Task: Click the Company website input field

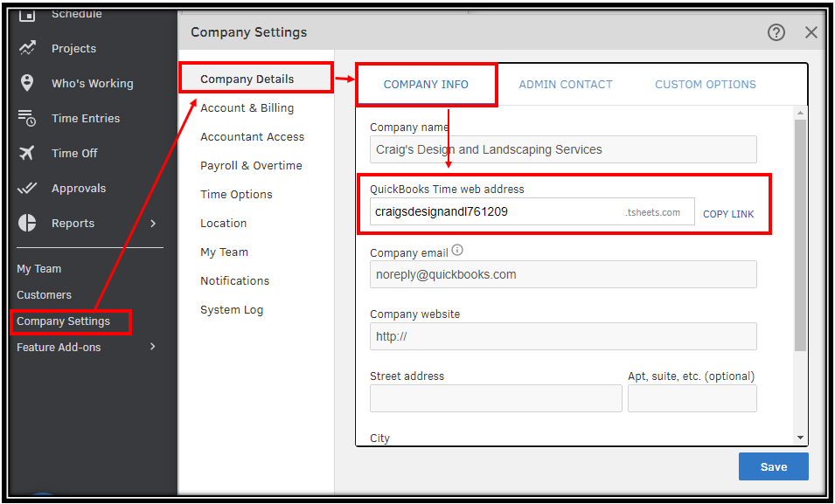Action: pos(563,336)
